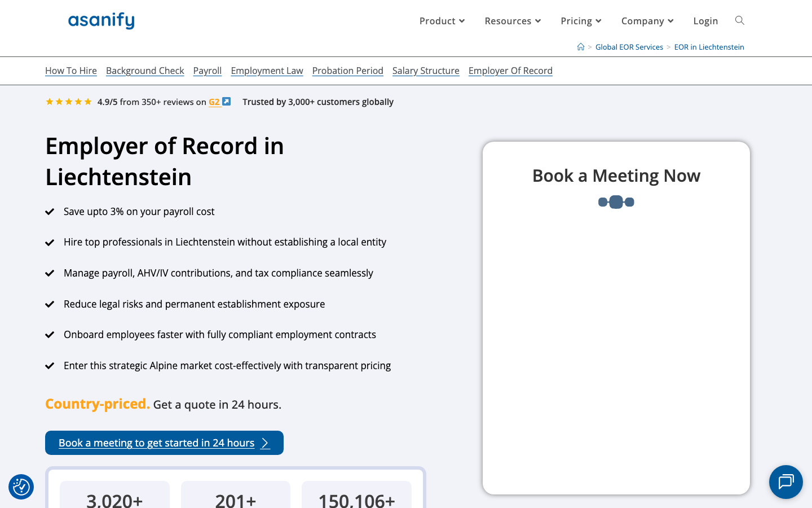
Task: Open the search magnifier icon
Action: pyautogui.click(x=740, y=20)
